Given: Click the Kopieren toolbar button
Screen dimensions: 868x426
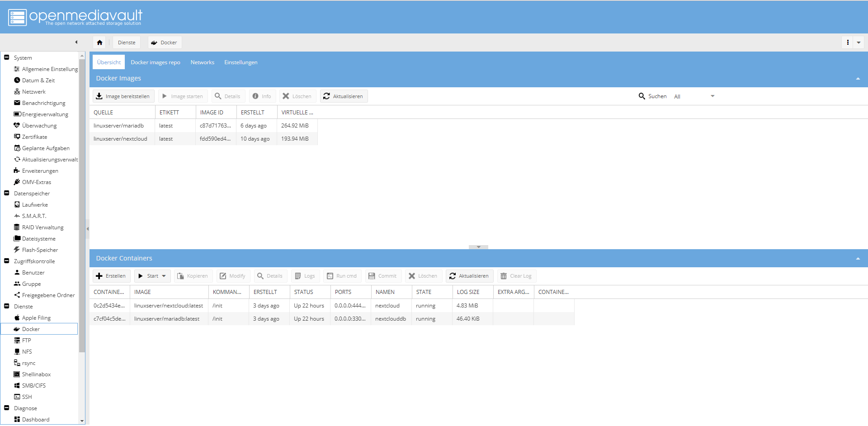Looking at the screenshot, I should pyautogui.click(x=193, y=276).
